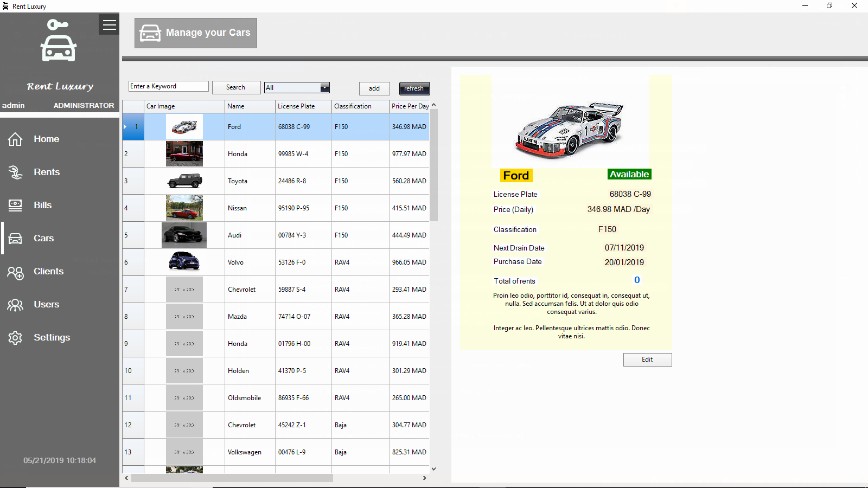
Task: Open the Users group icon
Action: tap(15, 305)
